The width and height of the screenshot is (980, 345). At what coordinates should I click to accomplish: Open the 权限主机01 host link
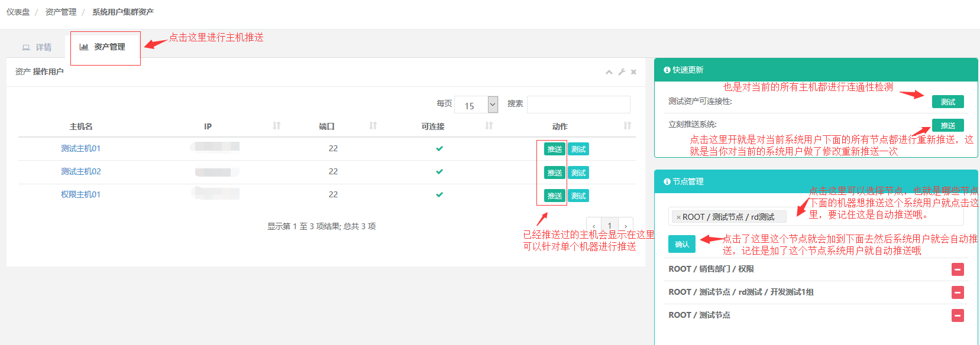pos(80,194)
